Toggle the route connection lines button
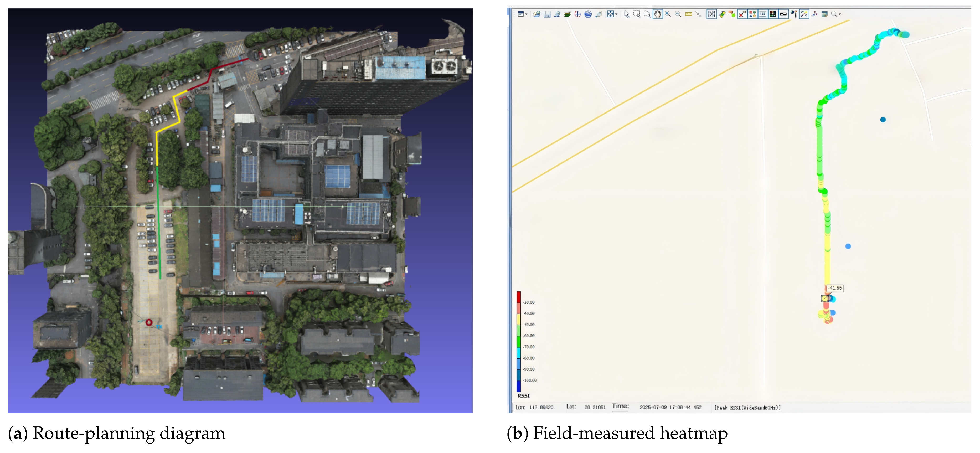This screenshot has height=453, width=980. point(804,14)
